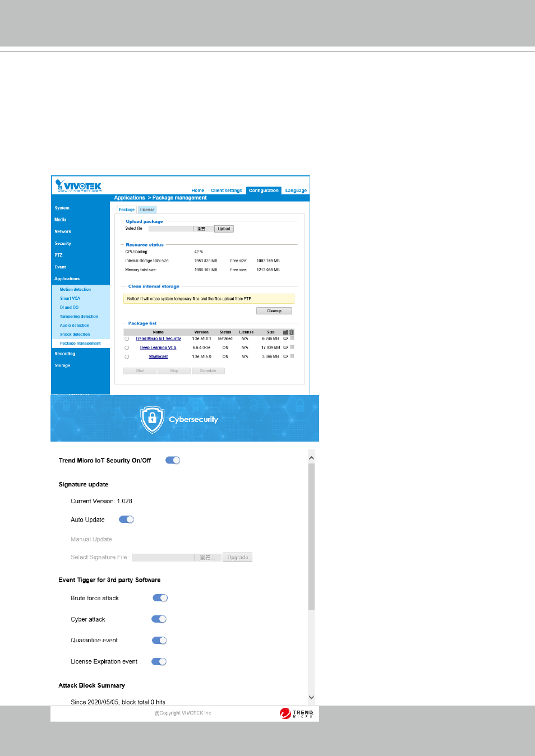The width and height of the screenshot is (535, 756).
Task: Click the Cybersecurity shield icon
Action: (152, 419)
